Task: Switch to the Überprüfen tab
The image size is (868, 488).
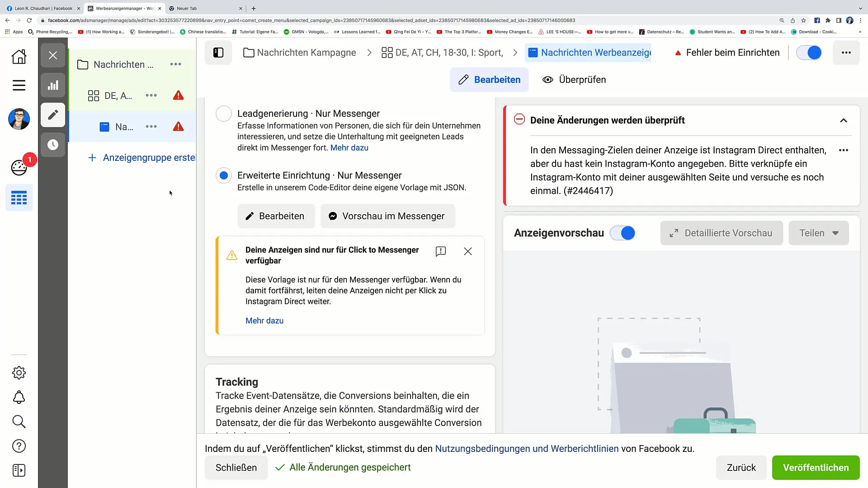Action: [x=574, y=80]
